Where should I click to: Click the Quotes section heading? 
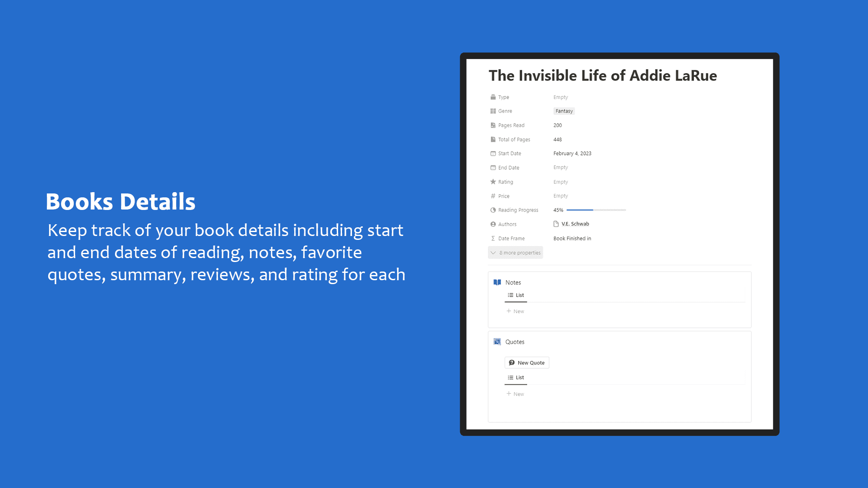coord(515,342)
